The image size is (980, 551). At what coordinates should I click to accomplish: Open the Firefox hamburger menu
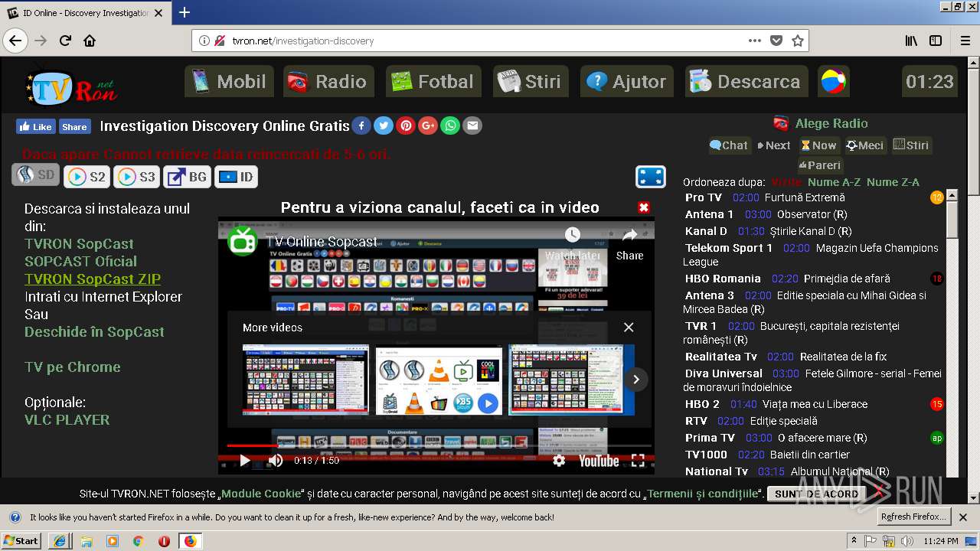coord(964,41)
